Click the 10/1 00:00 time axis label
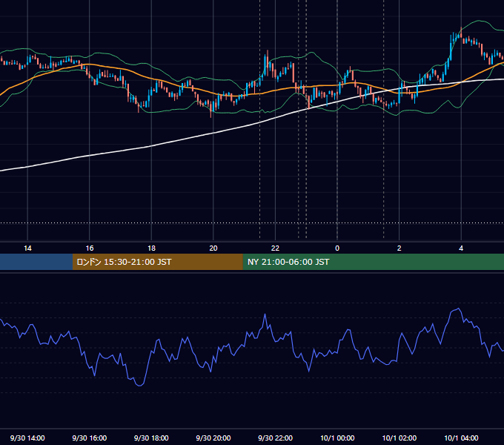 pyautogui.click(x=337, y=438)
